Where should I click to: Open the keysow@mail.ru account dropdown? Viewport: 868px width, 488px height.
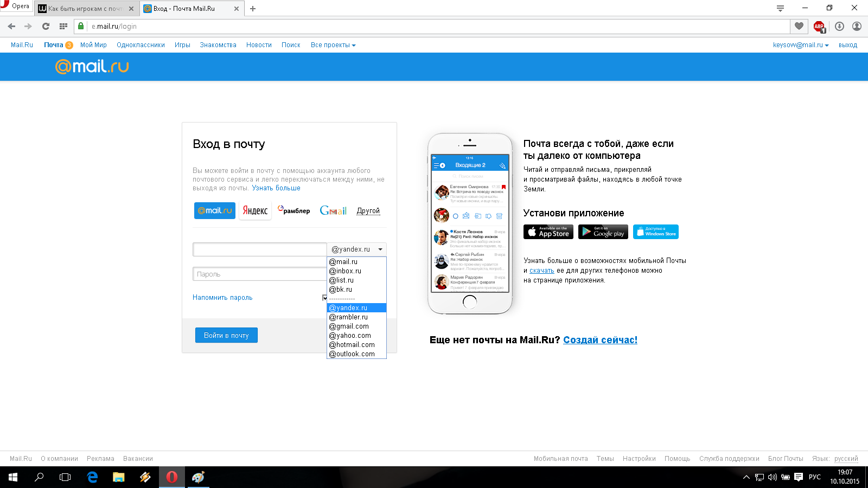click(x=801, y=45)
